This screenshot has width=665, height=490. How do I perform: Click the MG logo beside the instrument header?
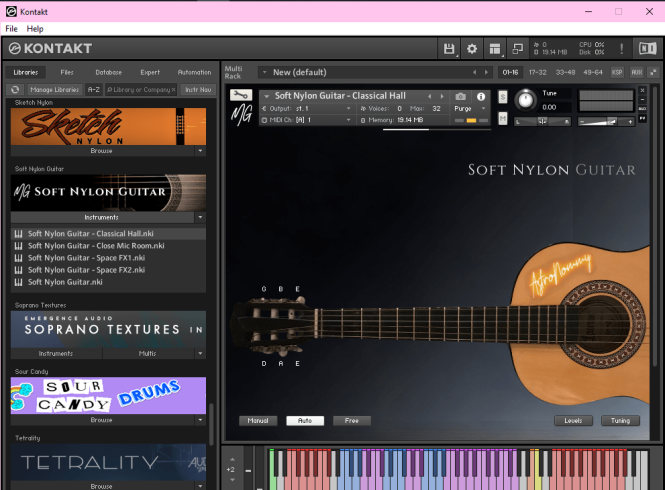click(x=242, y=115)
